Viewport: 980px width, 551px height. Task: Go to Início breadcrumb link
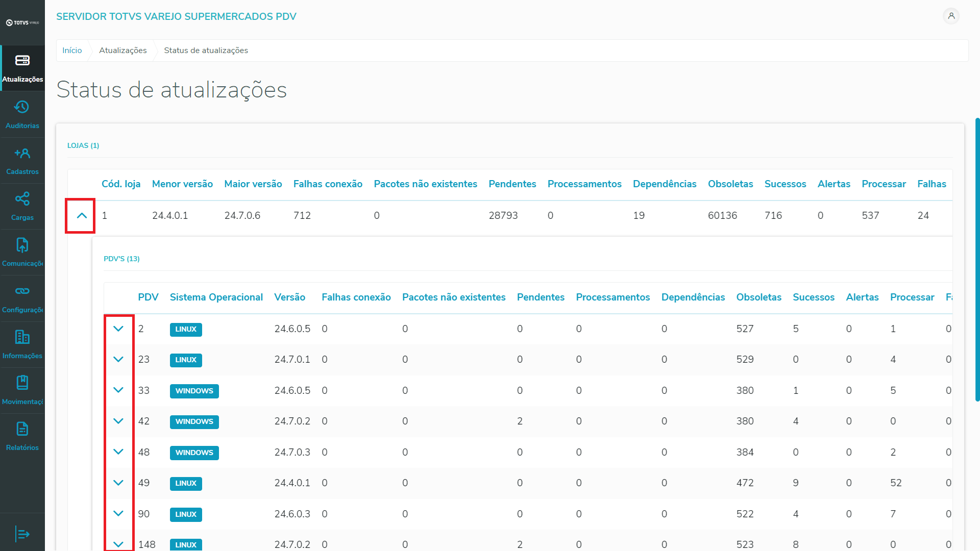[72, 51]
